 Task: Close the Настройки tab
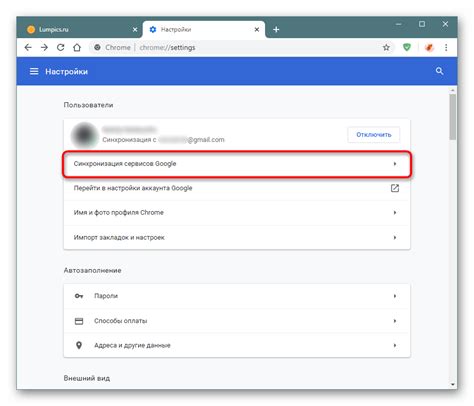257,30
